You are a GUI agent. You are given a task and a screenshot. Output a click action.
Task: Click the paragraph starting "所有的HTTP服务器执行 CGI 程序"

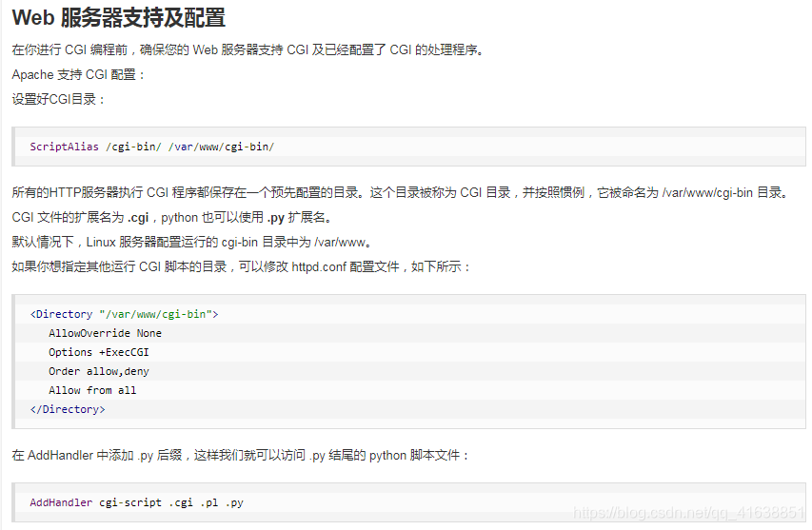pos(401,192)
